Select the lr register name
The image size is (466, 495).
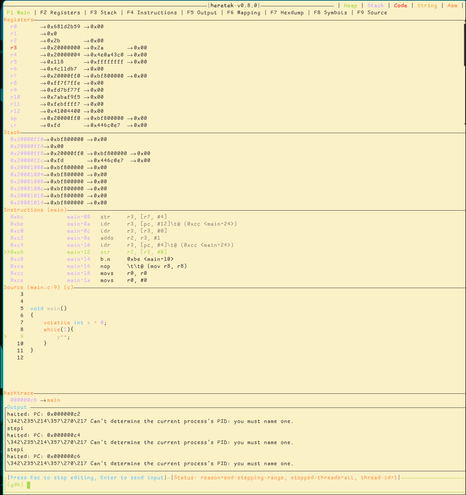[13, 125]
